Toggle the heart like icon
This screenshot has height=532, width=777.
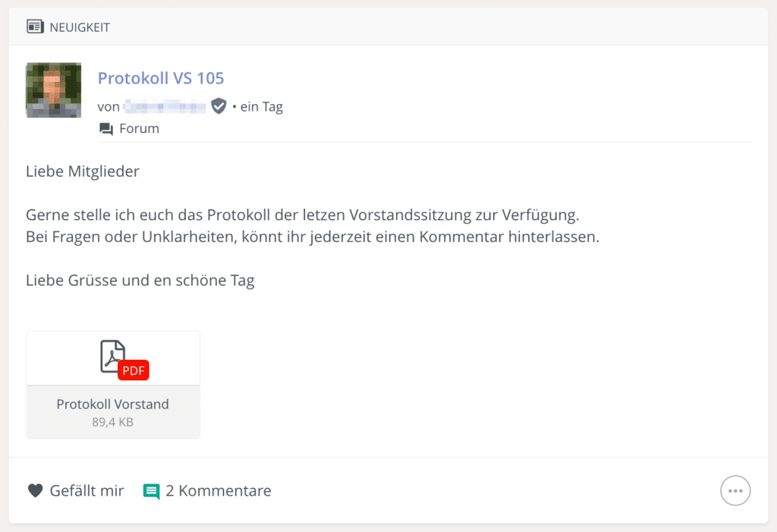pos(35,491)
